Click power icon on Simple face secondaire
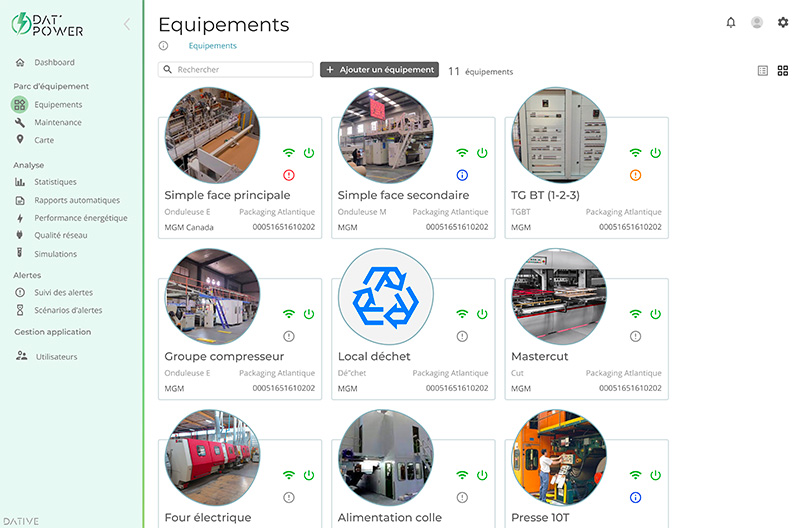800x528 pixels. [482, 153]
